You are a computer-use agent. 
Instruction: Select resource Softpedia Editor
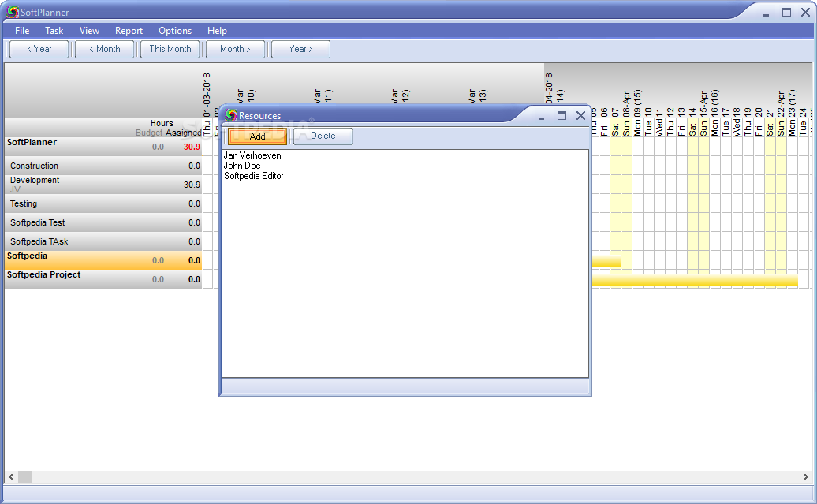coord(254,176)
